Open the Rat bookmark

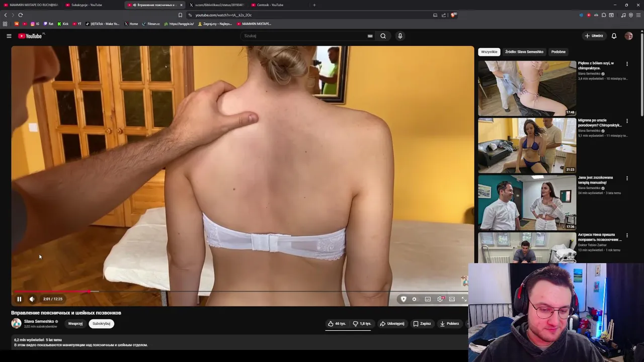coord(49,24)
